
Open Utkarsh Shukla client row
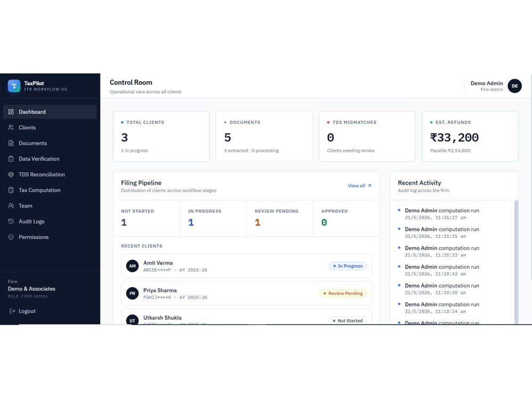coord(246,317)
